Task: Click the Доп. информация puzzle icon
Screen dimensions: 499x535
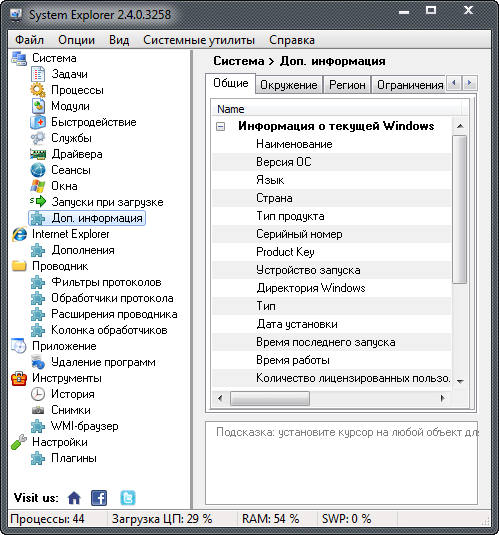Action: (38, 218)
